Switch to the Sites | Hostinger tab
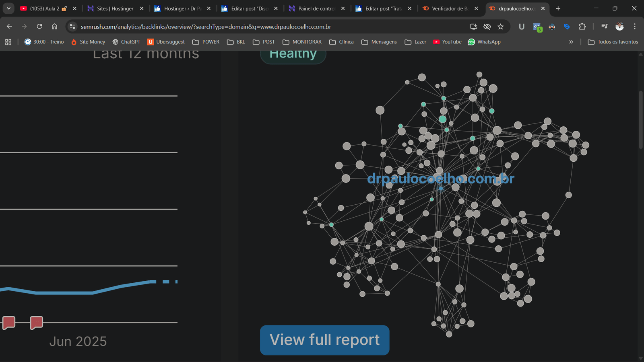This screenshot has width=644, height=362. (x=115, y=8)
